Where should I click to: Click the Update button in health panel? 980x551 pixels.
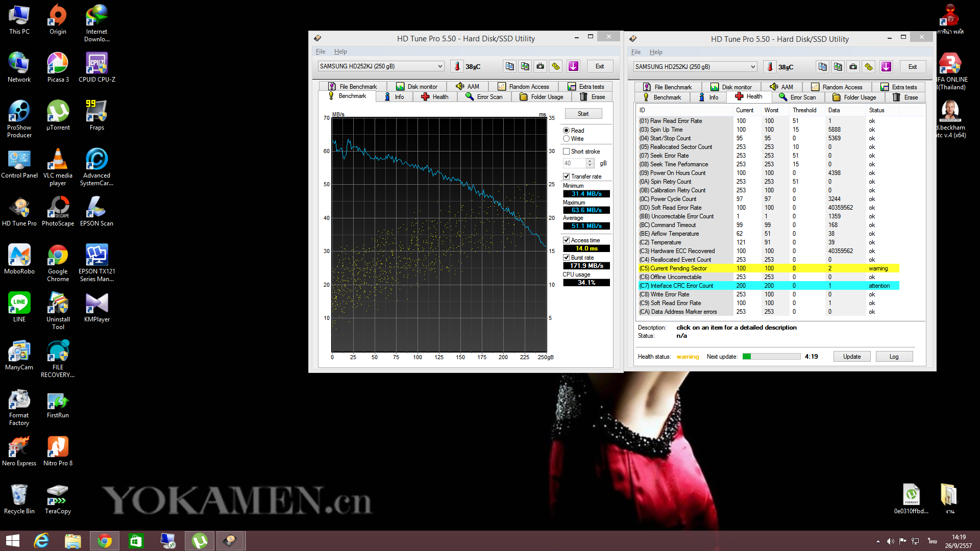[x=851, y=357]
